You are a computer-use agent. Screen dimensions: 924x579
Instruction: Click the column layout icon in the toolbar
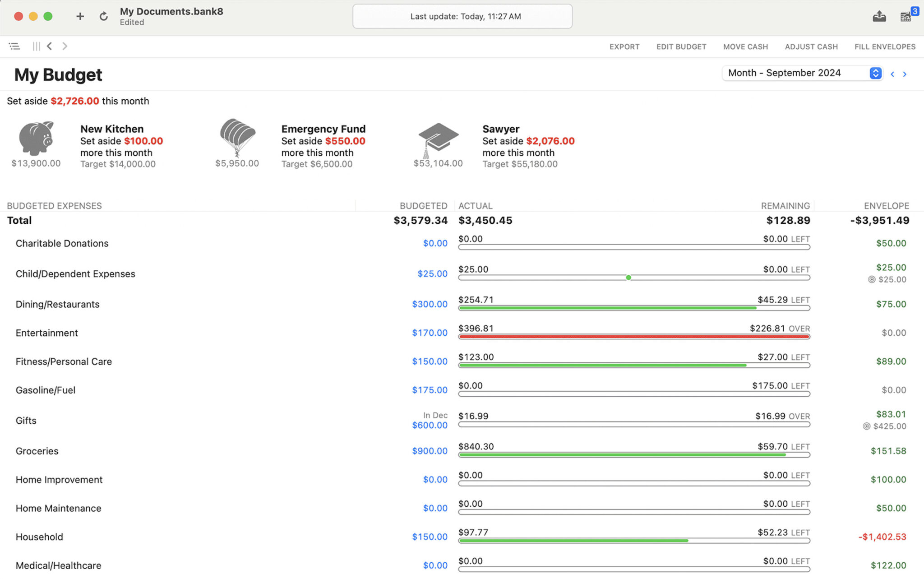pos(36,46)
